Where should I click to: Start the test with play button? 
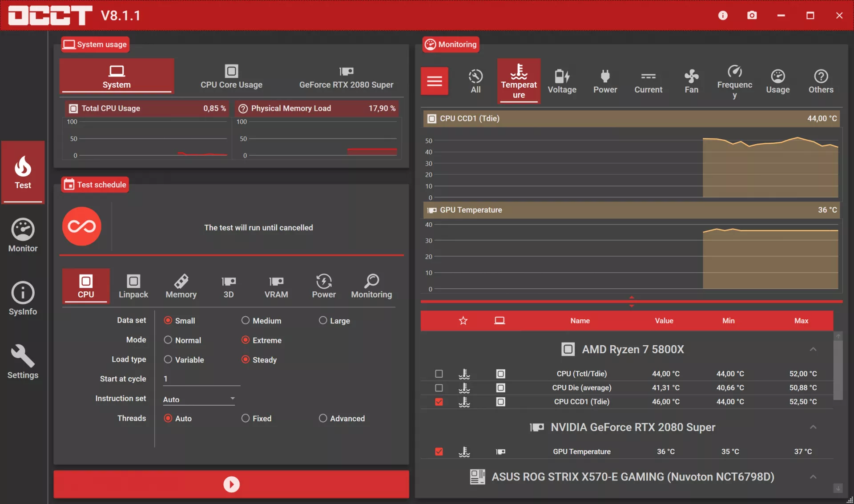[x=231, y=484]
